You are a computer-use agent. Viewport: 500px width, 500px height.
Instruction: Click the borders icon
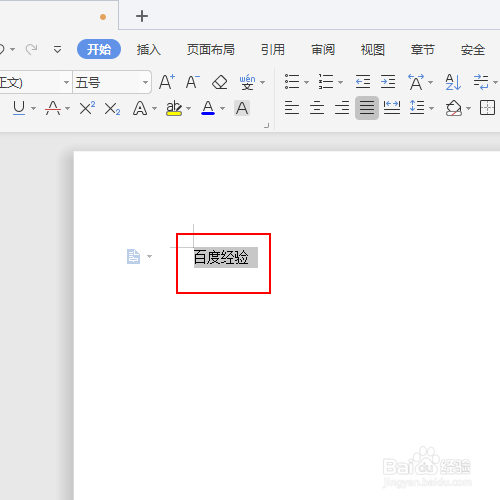(x=487, y=108)
